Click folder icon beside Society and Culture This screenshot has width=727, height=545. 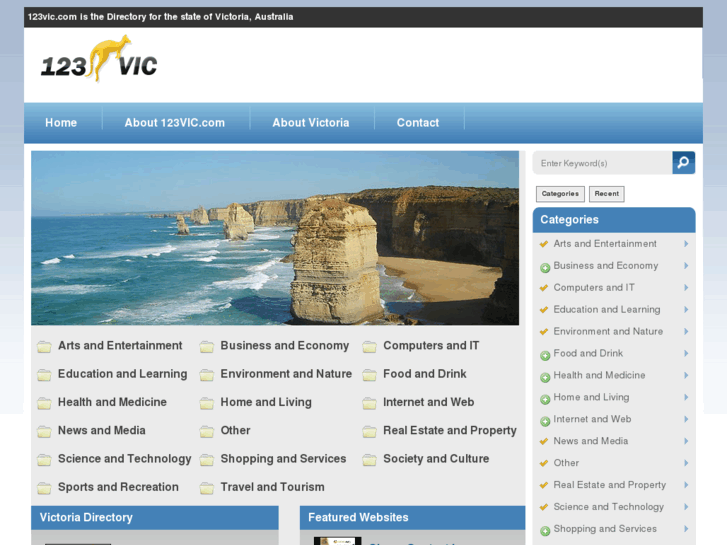pyautogui.click(x=370, y=460)
